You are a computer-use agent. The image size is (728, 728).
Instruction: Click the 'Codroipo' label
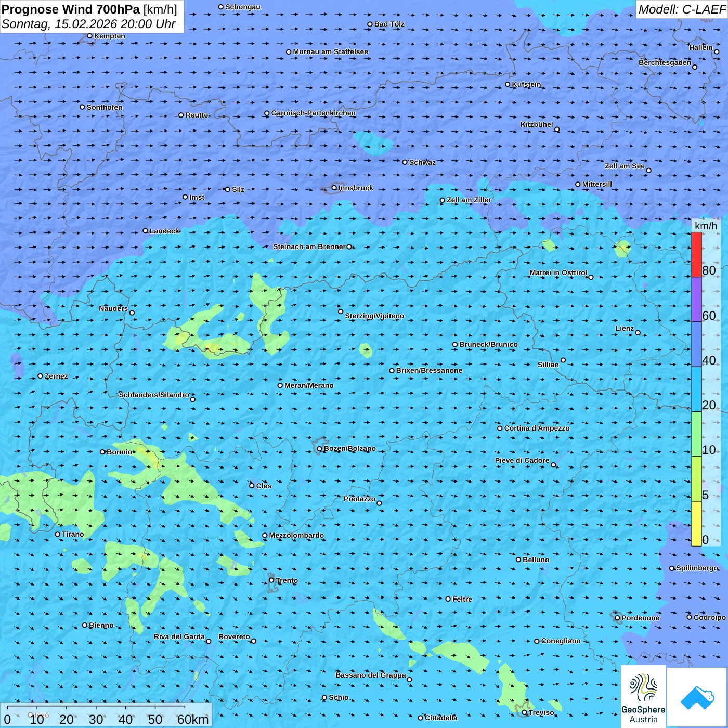(709, 617)
